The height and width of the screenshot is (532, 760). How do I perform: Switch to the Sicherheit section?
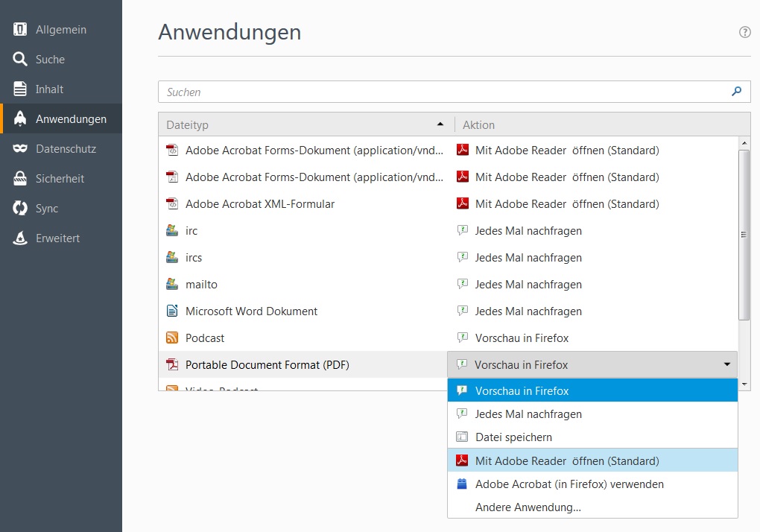point(61,178)
